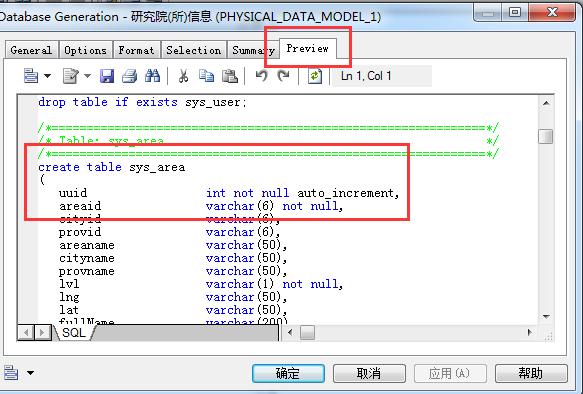Viewport: 583px width, 394px height.
Task: Grab the vertical scrollbar thumb
Action: [x=546, y=136]
